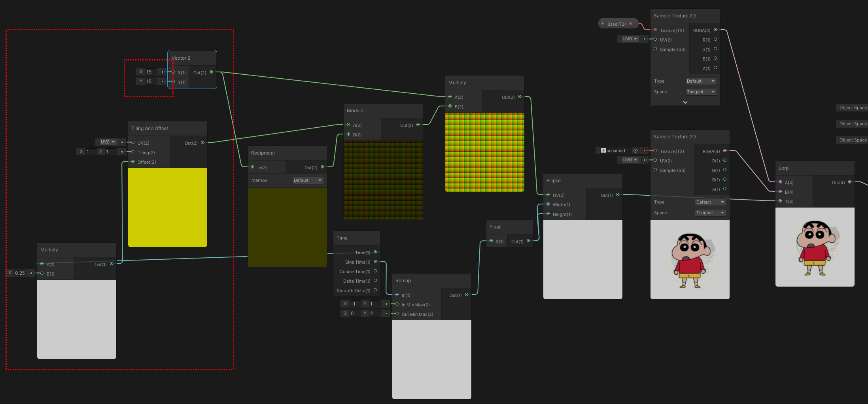The image size is (868, 404).
Task: Click the Float node title
Action: pos(495,227)
